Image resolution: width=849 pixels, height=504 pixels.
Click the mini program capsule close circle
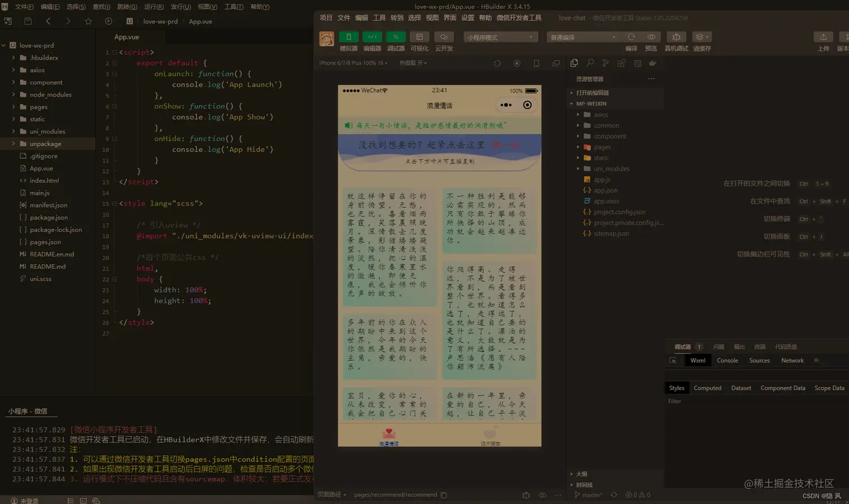click(527, 105)
